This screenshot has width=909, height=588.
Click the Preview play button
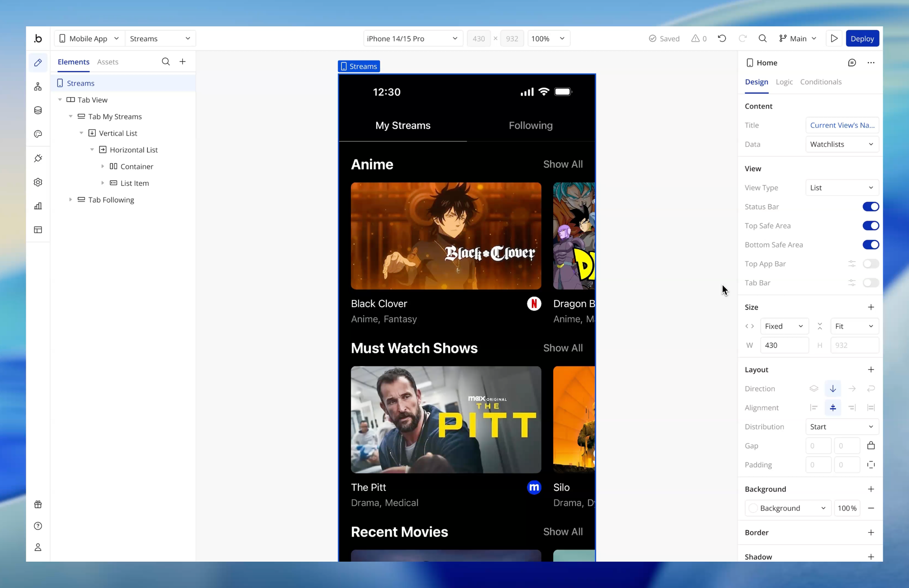coord(834,38)
